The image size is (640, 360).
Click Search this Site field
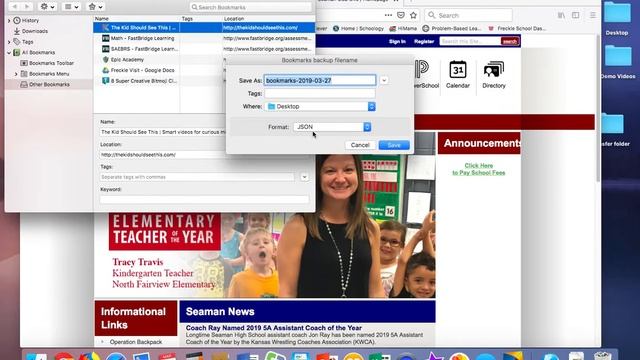470,41
